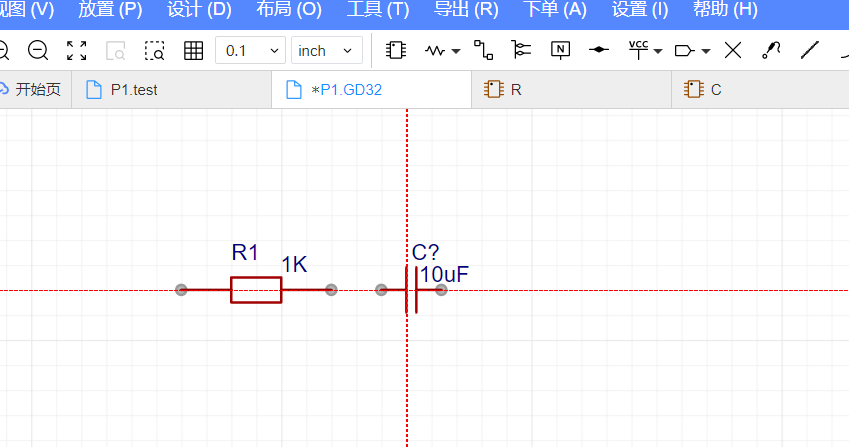849x447 pixels.
Task: Select the no-connect X marker tool
Action: [733, 50]
